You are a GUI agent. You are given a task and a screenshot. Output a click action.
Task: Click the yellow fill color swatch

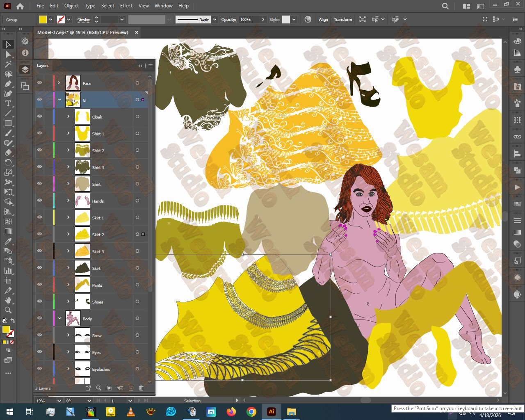tap(43, 19)
